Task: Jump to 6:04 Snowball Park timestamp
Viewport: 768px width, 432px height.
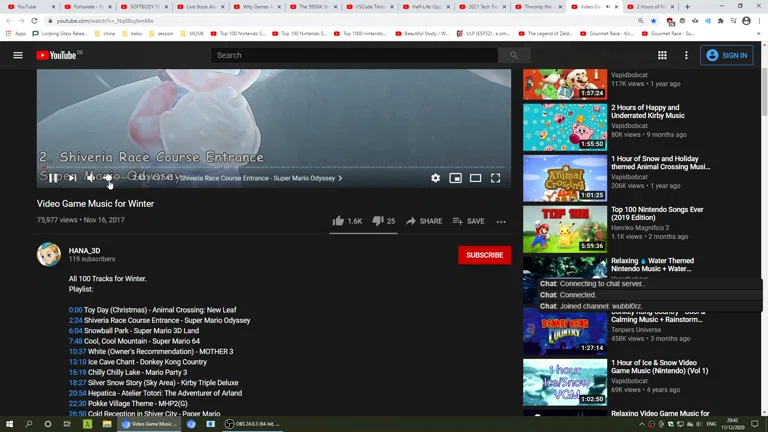Action: (x=76, y=331)
